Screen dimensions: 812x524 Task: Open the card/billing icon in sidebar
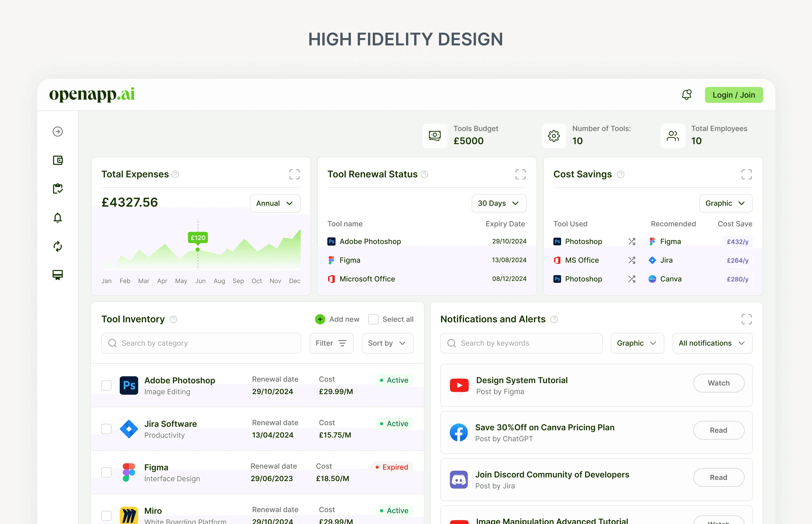(57, 275)
